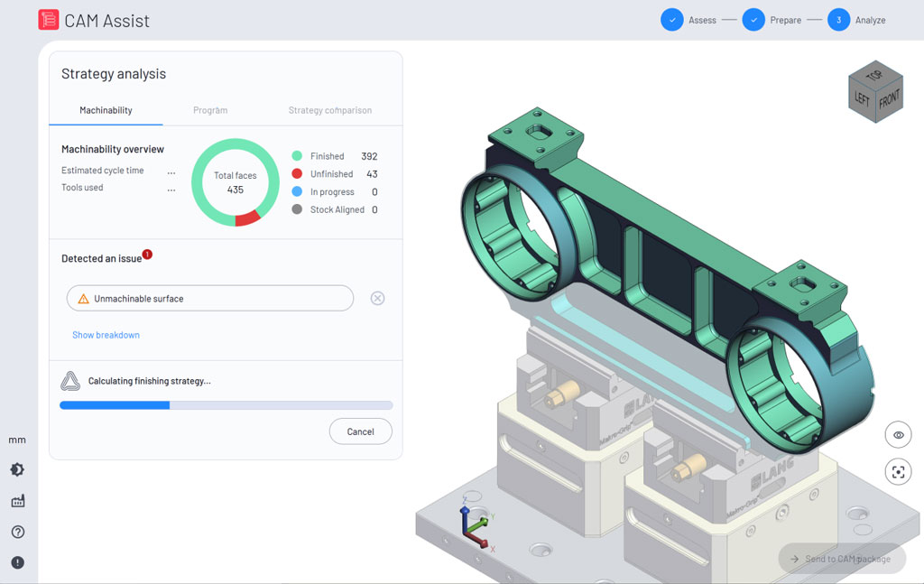924x584 pixels.
Task: Click the fit-to-view icon near the model
Action: point(898,471)
